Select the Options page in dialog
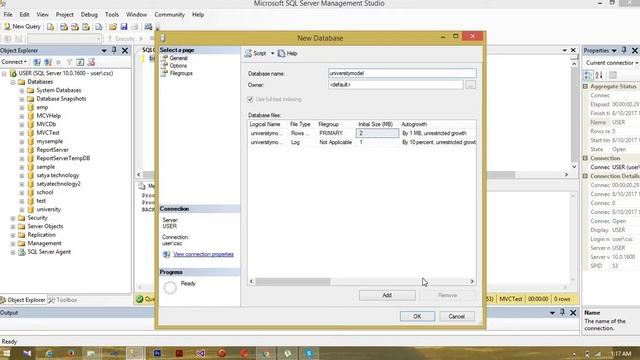Image resolution: width=640 pixels, height=360 pixels. coord(178,66)
